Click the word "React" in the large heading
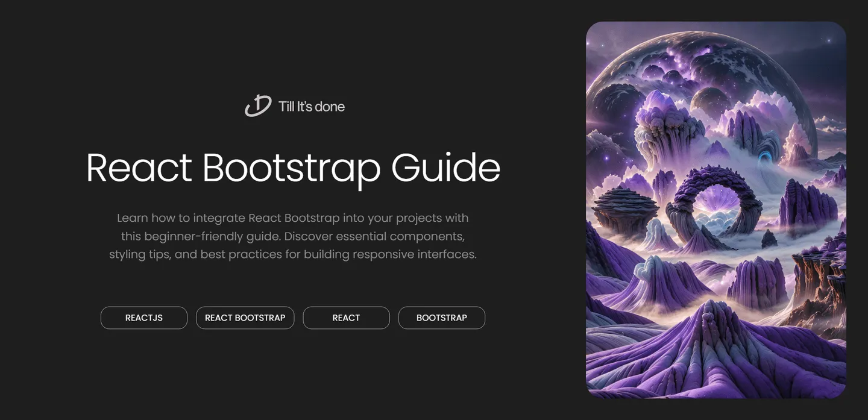This screenshot has width=868, height=420. (139, 168)
